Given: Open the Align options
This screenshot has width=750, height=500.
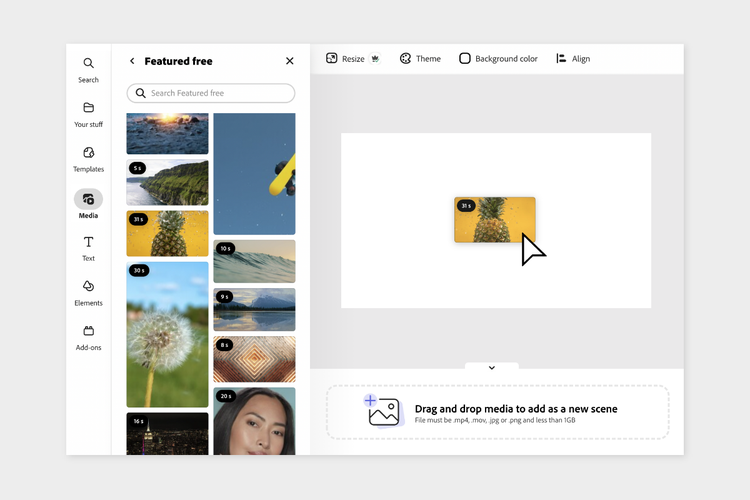Looking at the screenshot, I should (573, 58).
